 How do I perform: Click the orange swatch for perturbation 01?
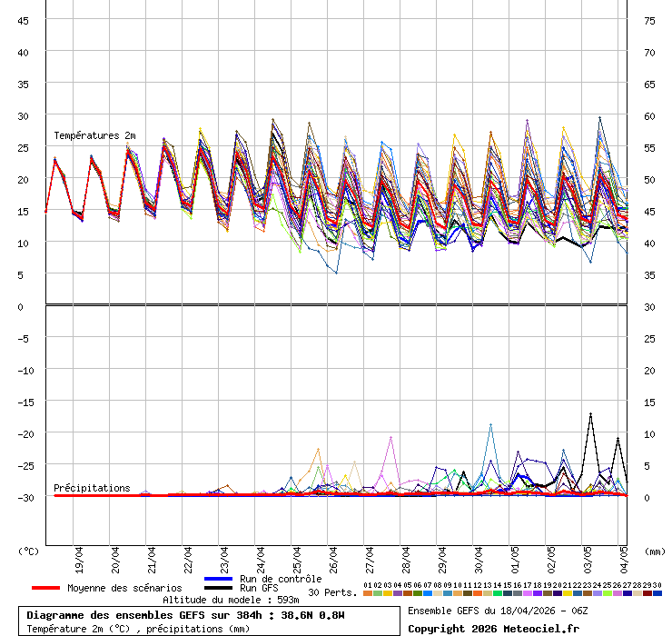(367, 593)
